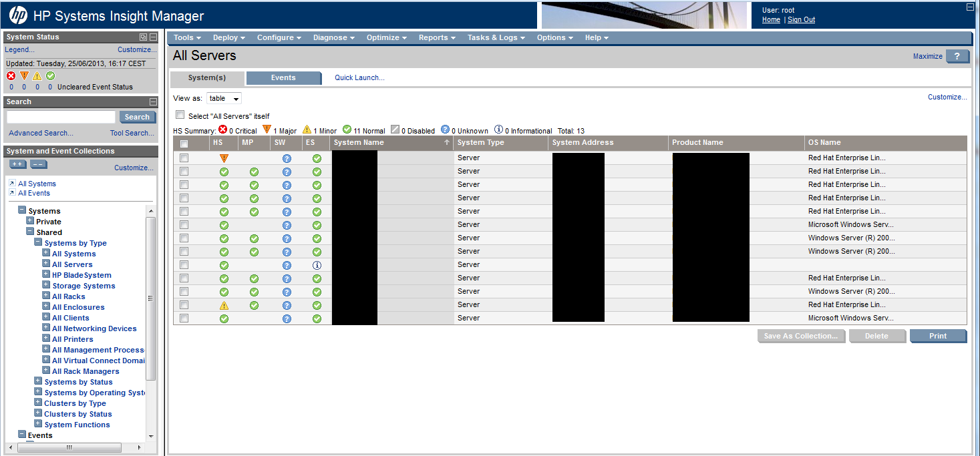This screenshot has height=456, width=980.
Task: Expand the Storage Systems tree node
Action: [46, 285]
